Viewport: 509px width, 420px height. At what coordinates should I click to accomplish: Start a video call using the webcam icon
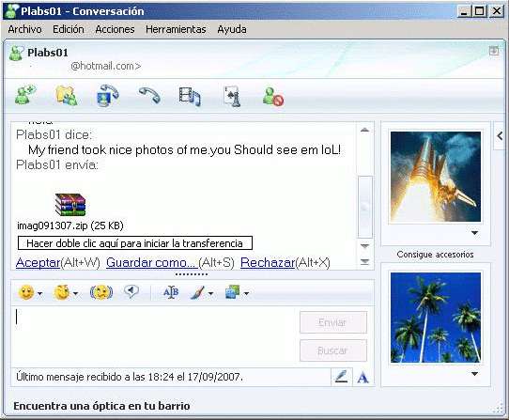tap(107, 96)
